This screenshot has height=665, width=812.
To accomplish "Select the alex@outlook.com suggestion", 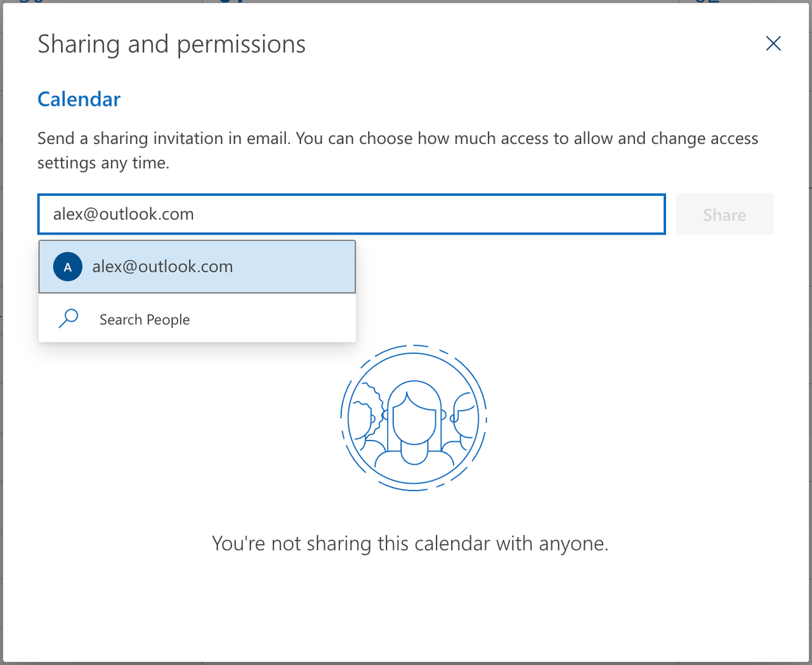I will 197,267.
